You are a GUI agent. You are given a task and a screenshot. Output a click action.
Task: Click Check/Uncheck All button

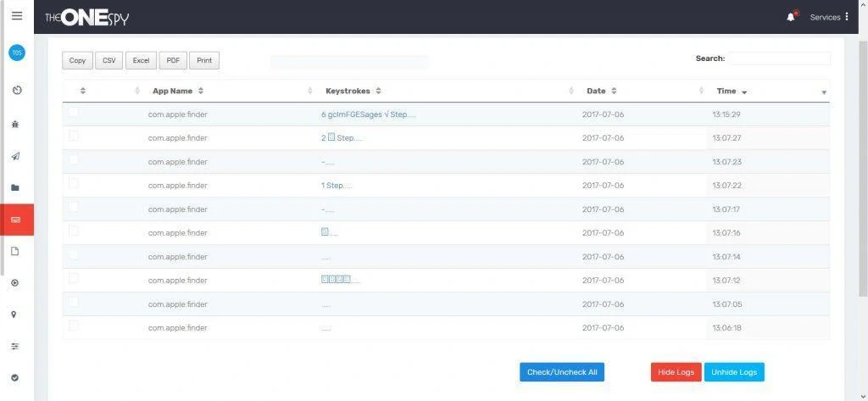click(x=561, y=372)
